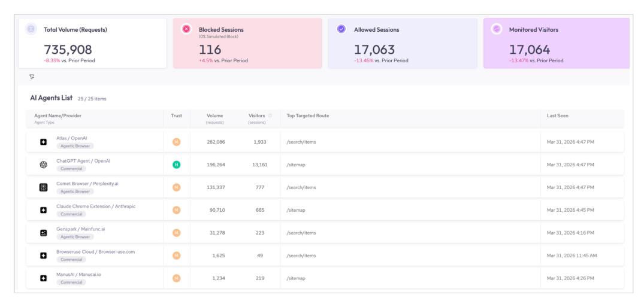Click the volume value 196,264
This screenshot has height=304, width=644.
216,165
